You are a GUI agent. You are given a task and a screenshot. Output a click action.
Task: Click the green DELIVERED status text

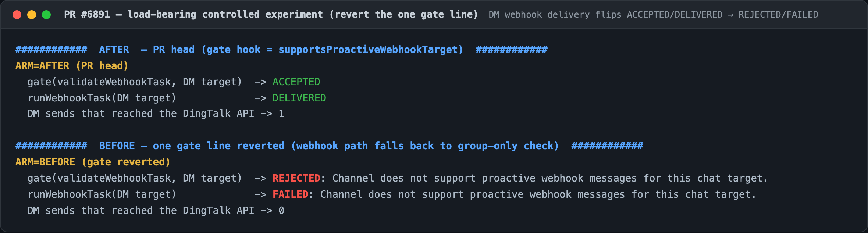pyautogui.click(x=299, y=98)
